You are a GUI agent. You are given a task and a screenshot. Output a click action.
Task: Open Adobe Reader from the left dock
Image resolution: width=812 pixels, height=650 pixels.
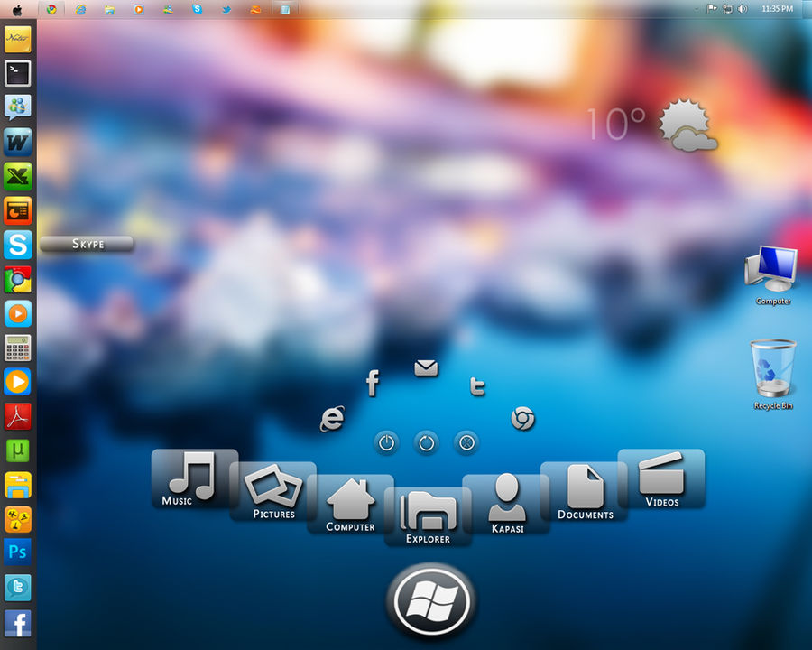pyautogui.click(x=18, y=416)
